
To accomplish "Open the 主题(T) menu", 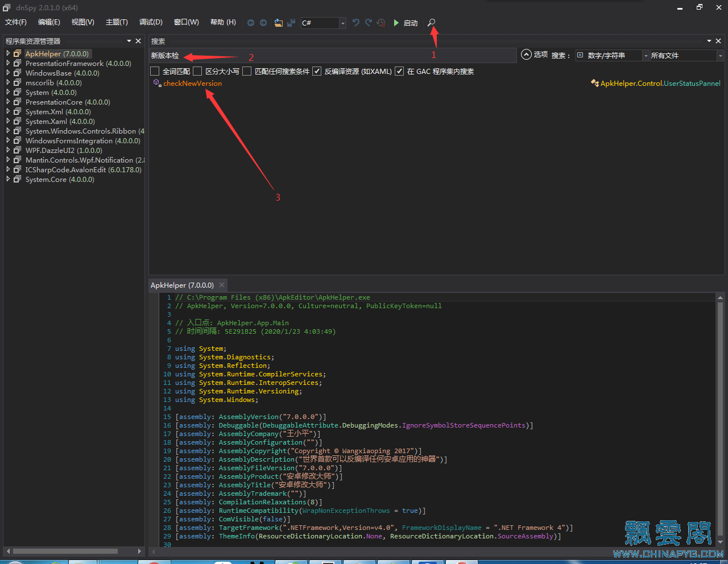I will [117, 22].
